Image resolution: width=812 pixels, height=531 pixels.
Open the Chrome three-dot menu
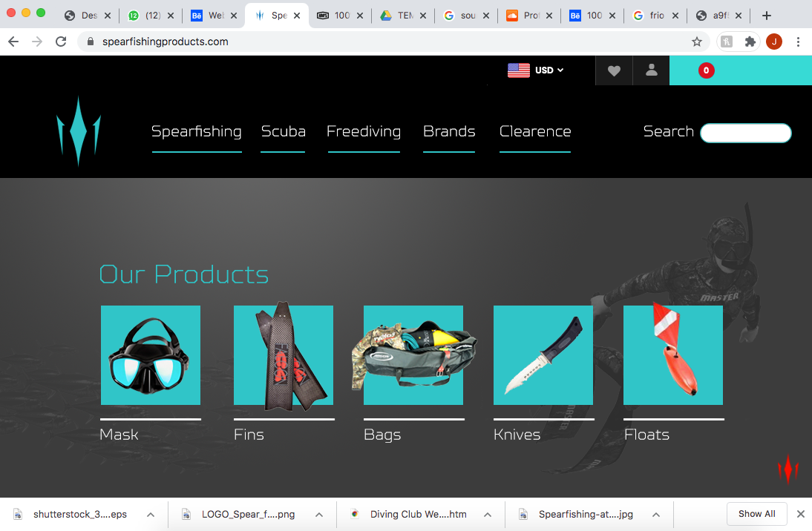coord(798,42)
